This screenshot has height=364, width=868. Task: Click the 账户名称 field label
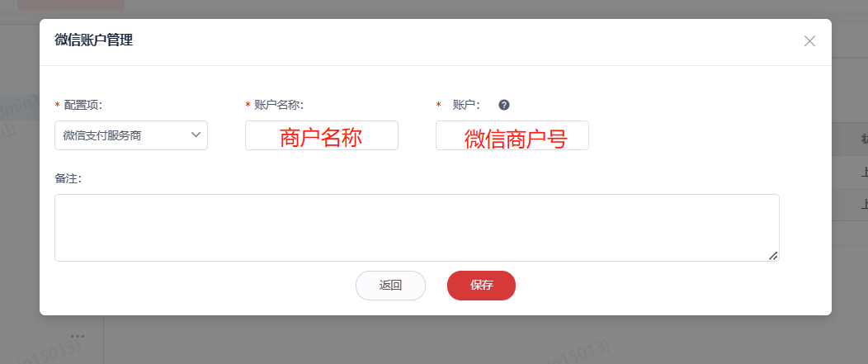[x=279, y=105]
